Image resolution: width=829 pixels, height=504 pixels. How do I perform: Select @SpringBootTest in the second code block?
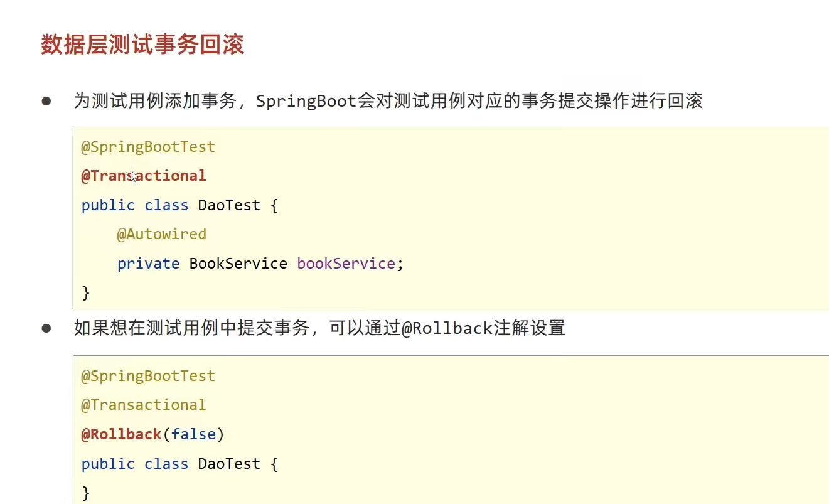(x=148, y=376)
